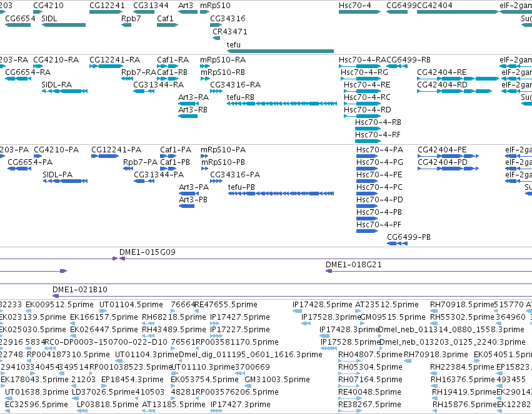The width and height of the screenshot is (532, 414).
Task: Click the CG6654 gene label
Action: point(20,18)
